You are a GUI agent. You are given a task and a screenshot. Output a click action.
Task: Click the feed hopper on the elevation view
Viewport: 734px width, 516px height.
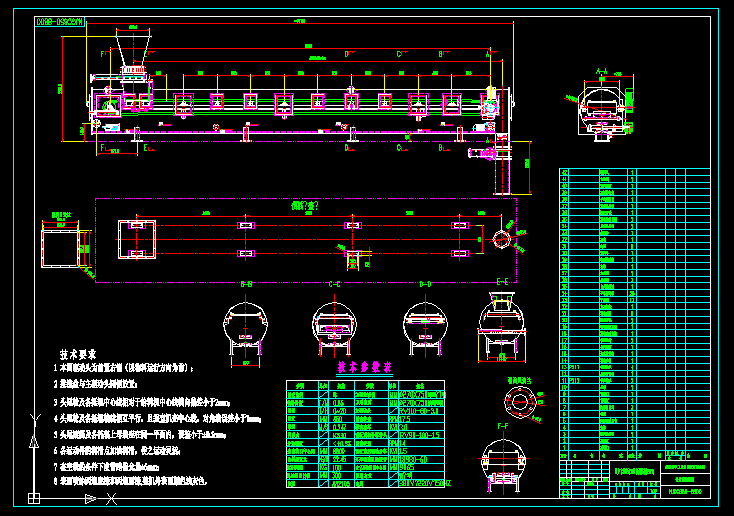131,50
